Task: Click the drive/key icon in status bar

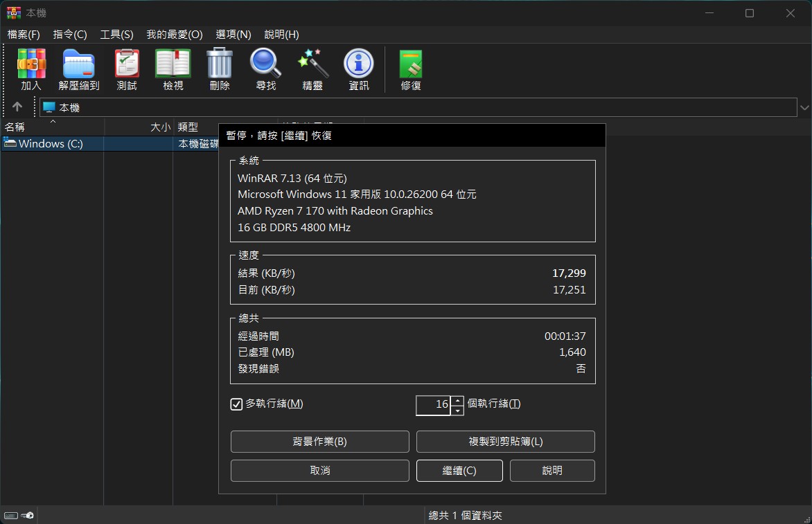Action: (19, 515)
